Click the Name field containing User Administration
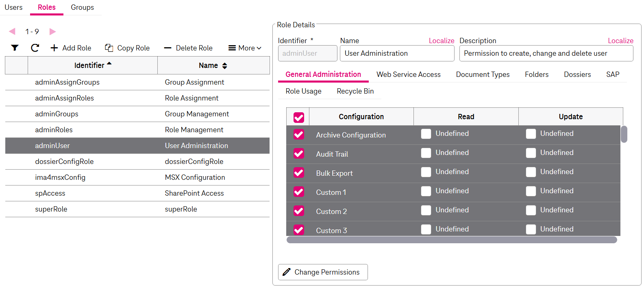Viewport: 644px width, 288px height. (x=397, y=53)
